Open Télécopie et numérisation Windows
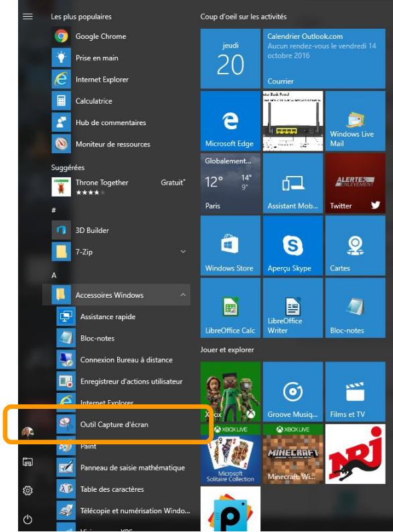 [x=123, y=511]
